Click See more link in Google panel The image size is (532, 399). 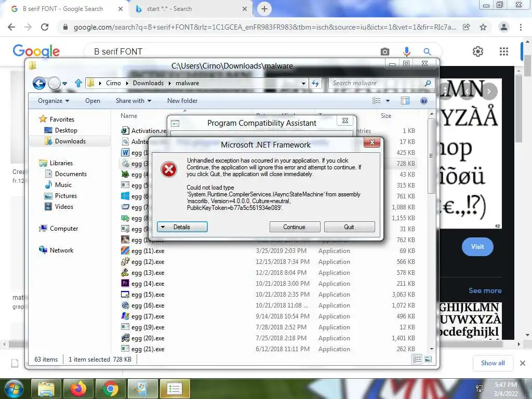[x=485, y=291]
